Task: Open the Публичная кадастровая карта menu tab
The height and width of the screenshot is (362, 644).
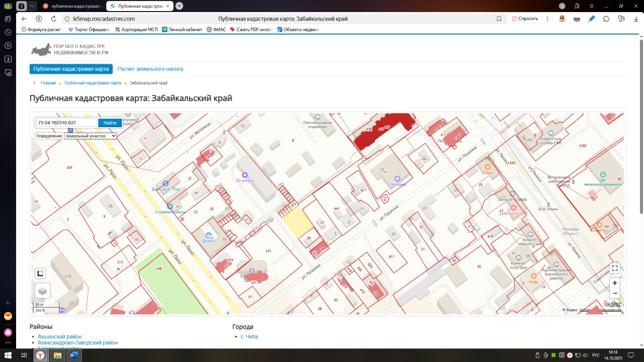Action: pos(71,69)
